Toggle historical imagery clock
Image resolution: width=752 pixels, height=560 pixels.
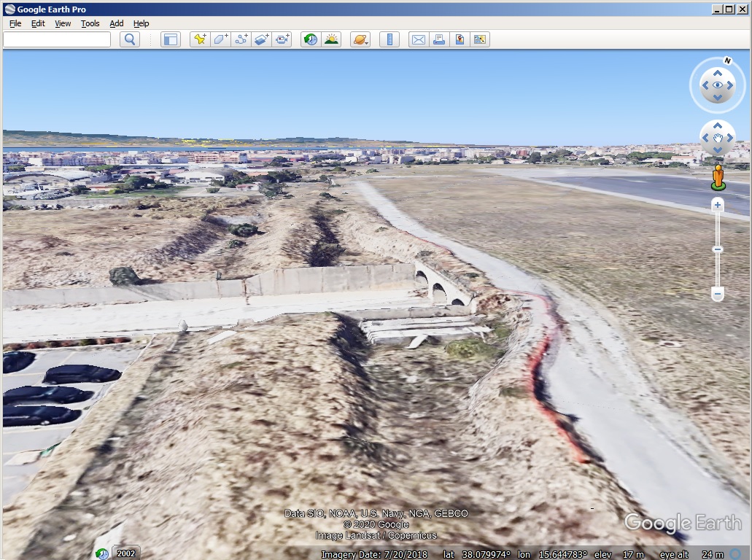pyautogui.click(x=311, y=39)
